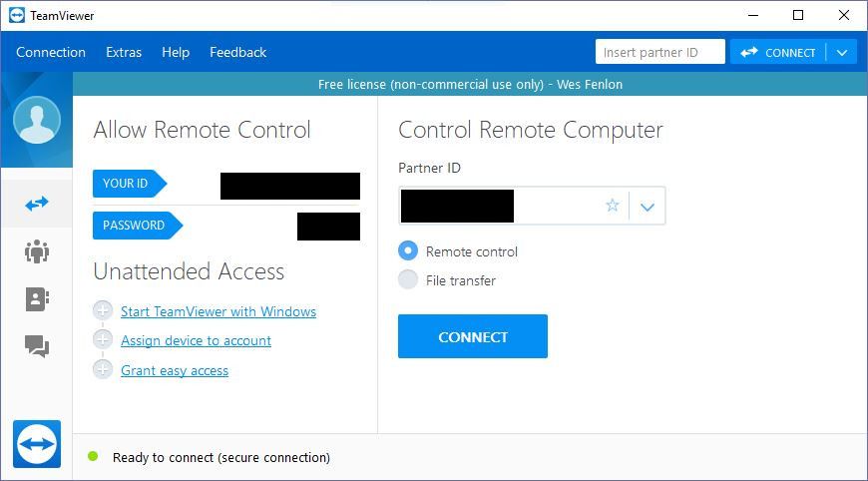Open the Meeting sidebar icon
This screenshot has height=481, width=868.
point(37,251)
